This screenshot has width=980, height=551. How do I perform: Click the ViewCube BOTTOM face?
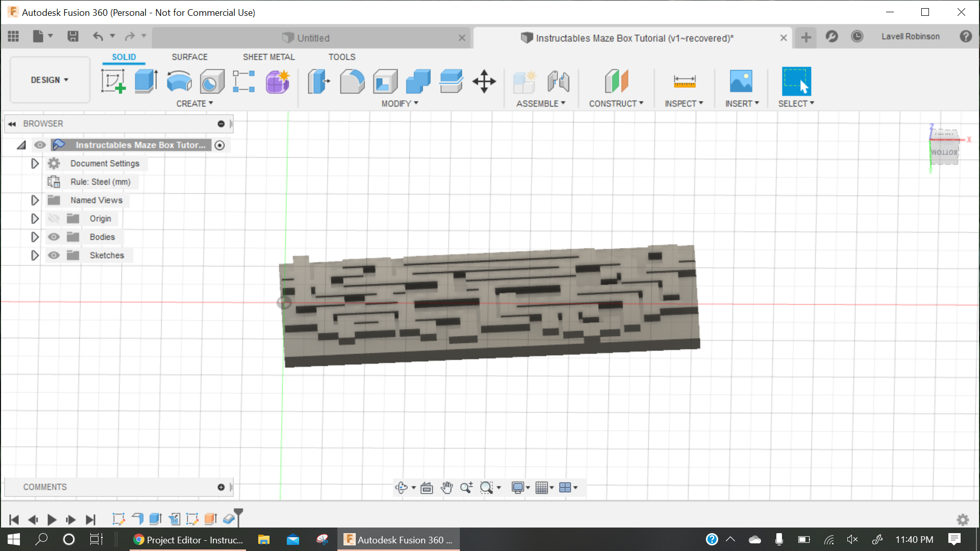(944, 153)
